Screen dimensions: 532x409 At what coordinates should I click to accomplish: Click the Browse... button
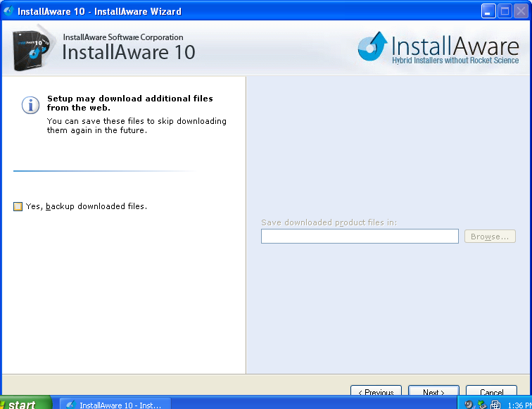point(490,237)
